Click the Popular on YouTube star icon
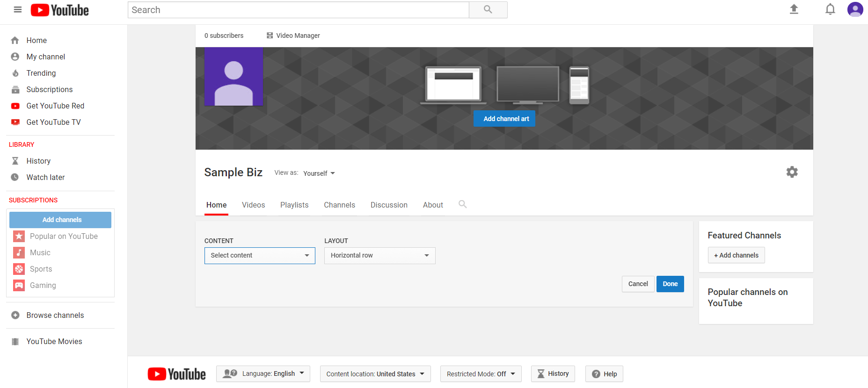The height and width of the screenshot is (388, 868). (19, 236)
